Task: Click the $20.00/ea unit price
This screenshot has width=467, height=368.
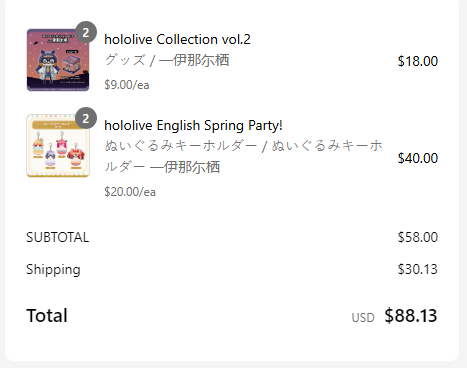Action: tap(130, 192)
